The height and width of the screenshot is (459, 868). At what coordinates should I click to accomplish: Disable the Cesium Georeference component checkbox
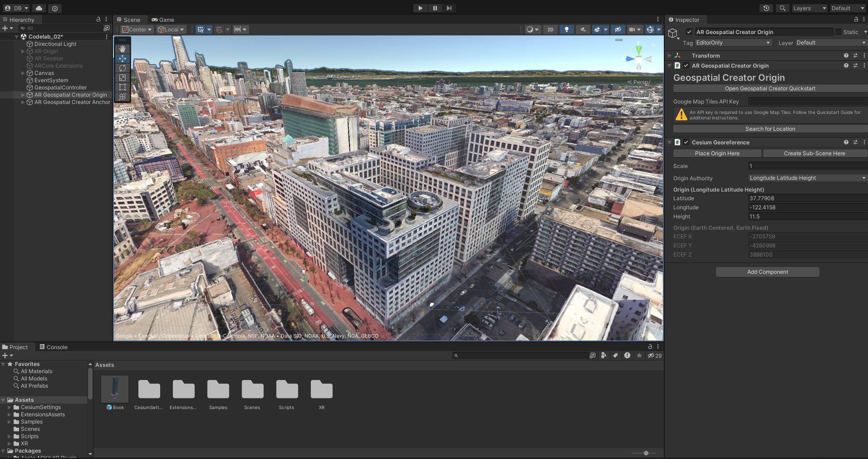686,143
